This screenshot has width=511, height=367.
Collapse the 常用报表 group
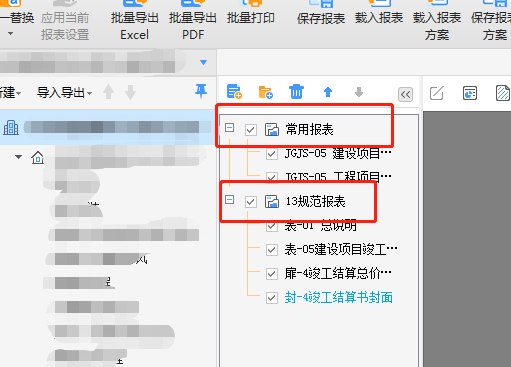pos(229,128)
